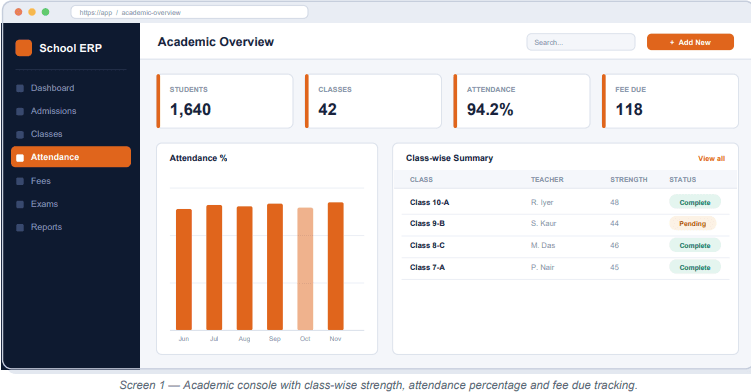
Task: Click the Class-wise Summary heading
Action: click(449, 158)
